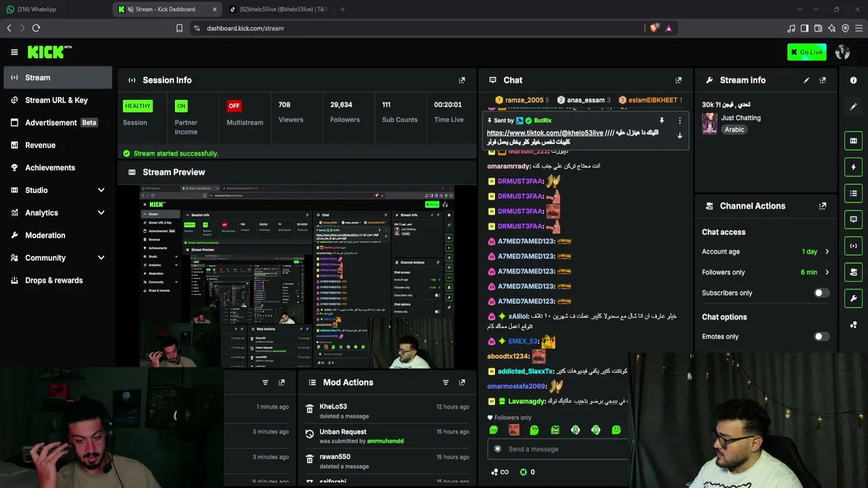Toggle the Emotes only switch

coord(821,337)
